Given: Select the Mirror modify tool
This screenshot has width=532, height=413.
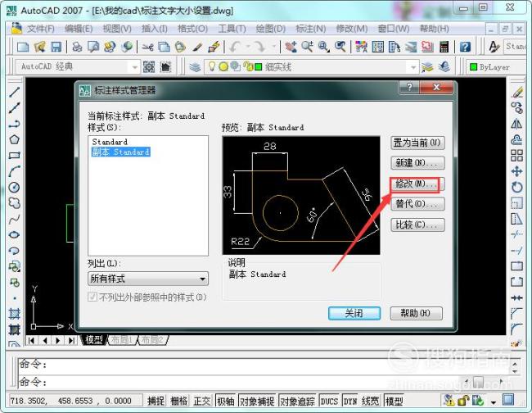Looking at the screenshot, I should tap(516, 124).
